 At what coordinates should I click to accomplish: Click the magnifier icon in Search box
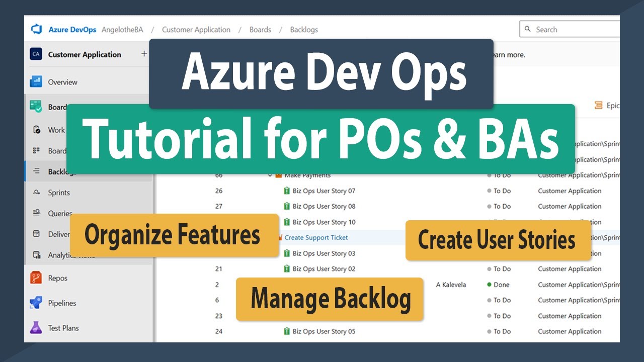(x=528, y=29)
